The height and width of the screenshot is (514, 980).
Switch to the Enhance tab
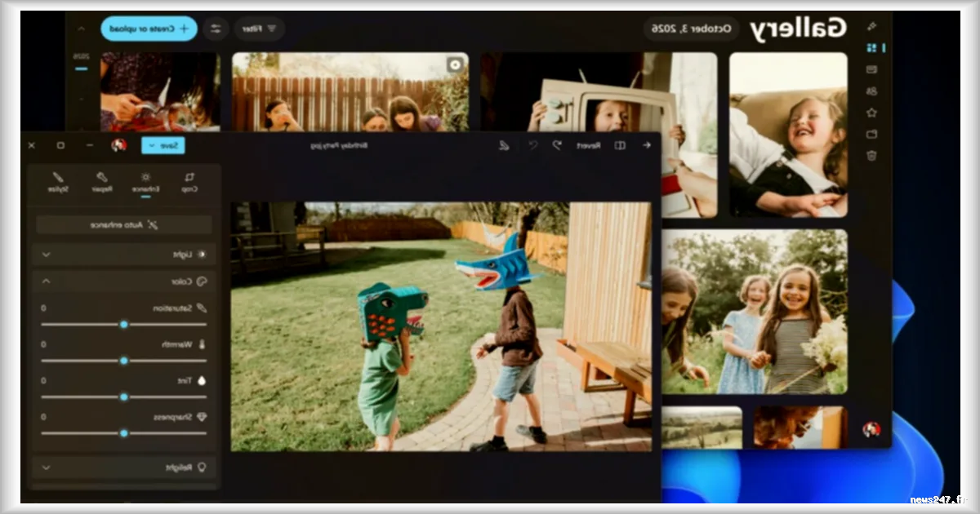145,182
